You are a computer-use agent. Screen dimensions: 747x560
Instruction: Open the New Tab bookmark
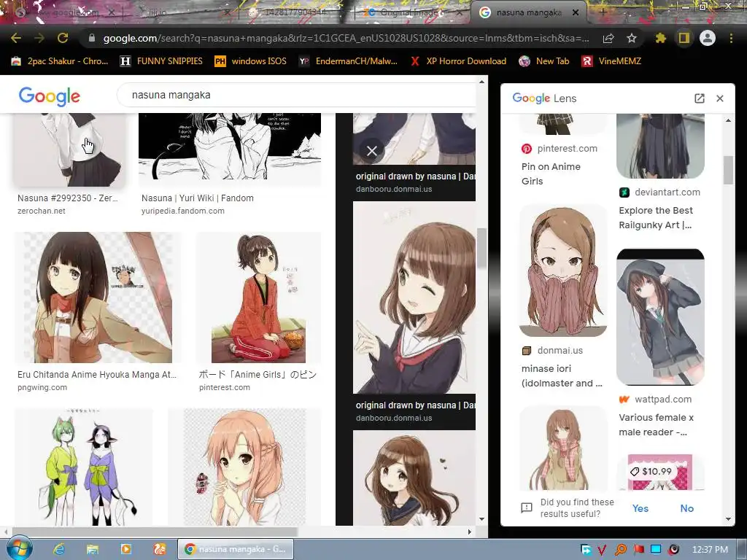click(544, 61)
